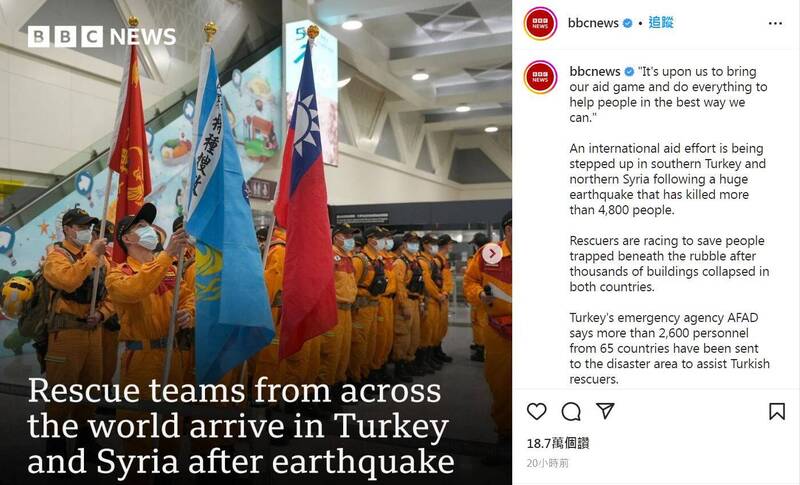Click the verified badge beside caption username
This screenshot has width=800, height=485.
click(630, 71)
